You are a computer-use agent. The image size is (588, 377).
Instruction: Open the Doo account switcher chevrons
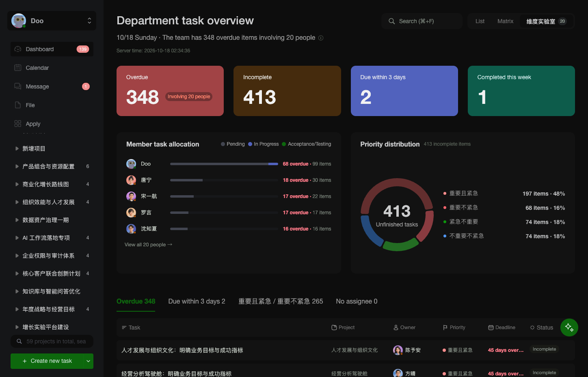pos(89,21)
